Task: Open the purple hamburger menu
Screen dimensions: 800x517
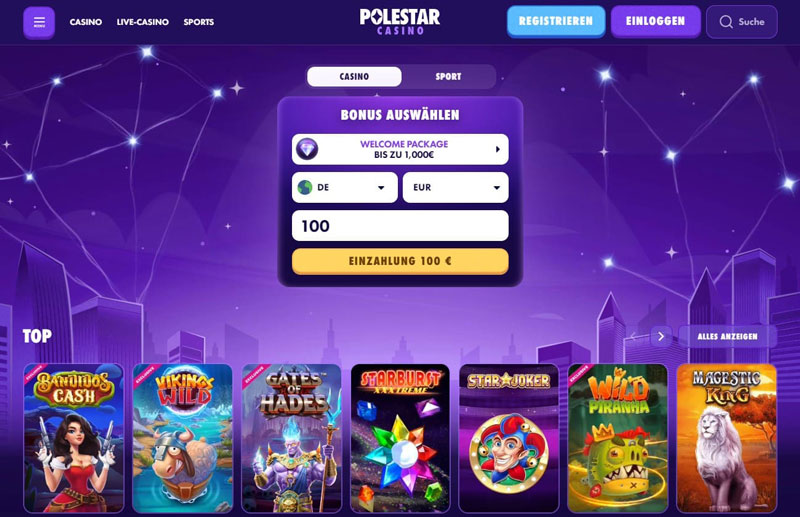Action: pos(39,22)
